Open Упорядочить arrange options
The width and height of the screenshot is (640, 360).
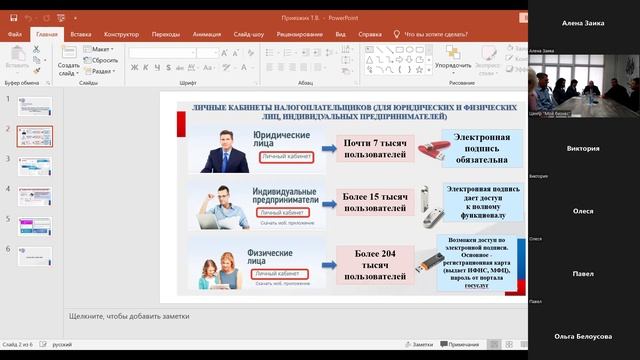point(453,59)
